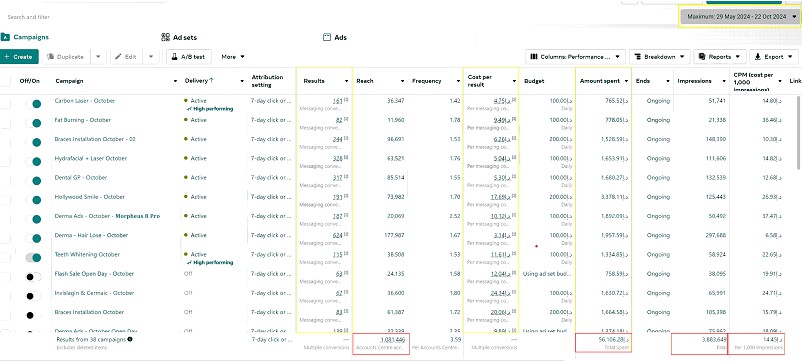Click the vertical scrollbar of the table
The height and width of the screenshot is (361, 802).
pyautogui.click(x=799, y=133)
